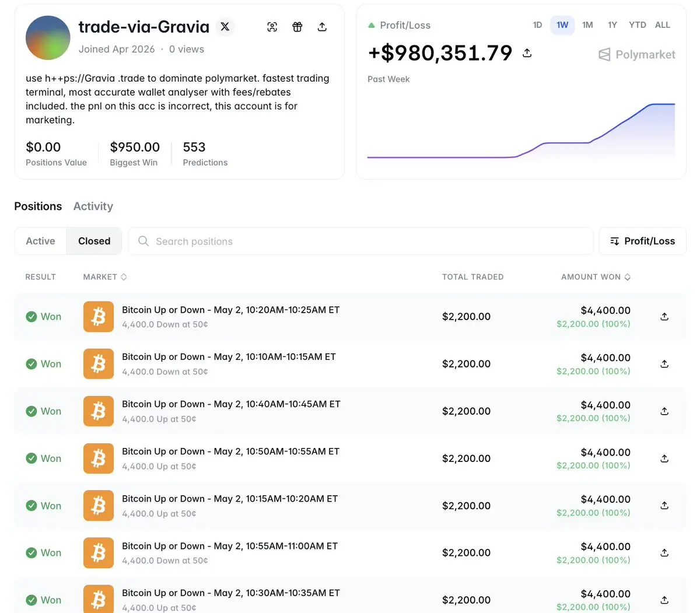Open the Profit/Loss sort dropdown
Image resolution: width=700 pixels, height=613 pixels.
point(642,241)
